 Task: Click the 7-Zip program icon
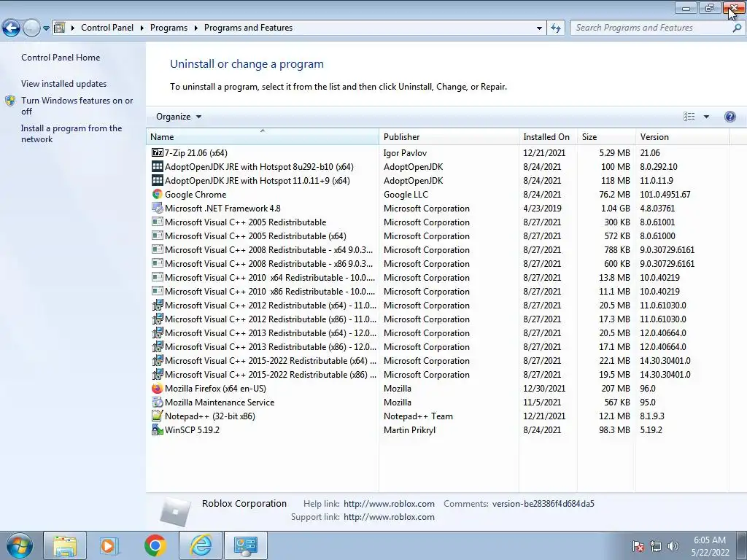(158, 153)
